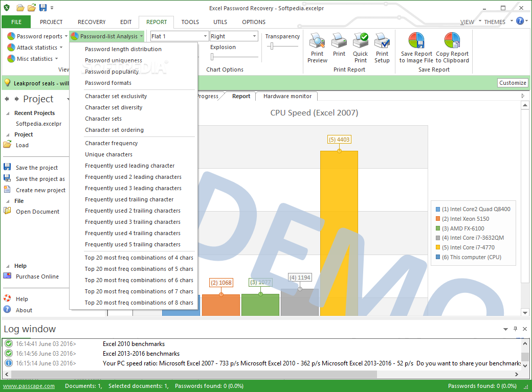The width and height of the screenshot is (532, 392).
Task: Switch to the RECOVERY ribbon tab
Action: tap(92, 22)
